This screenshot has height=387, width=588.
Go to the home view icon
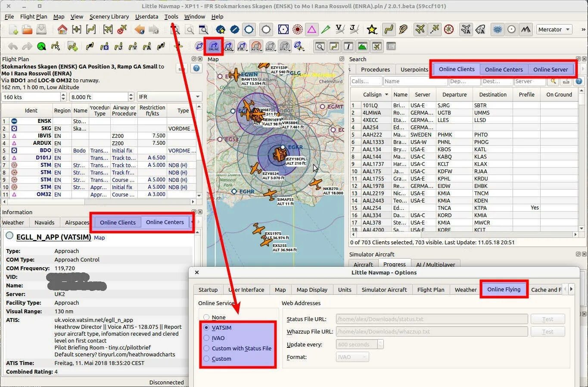[x=62, y=30]
